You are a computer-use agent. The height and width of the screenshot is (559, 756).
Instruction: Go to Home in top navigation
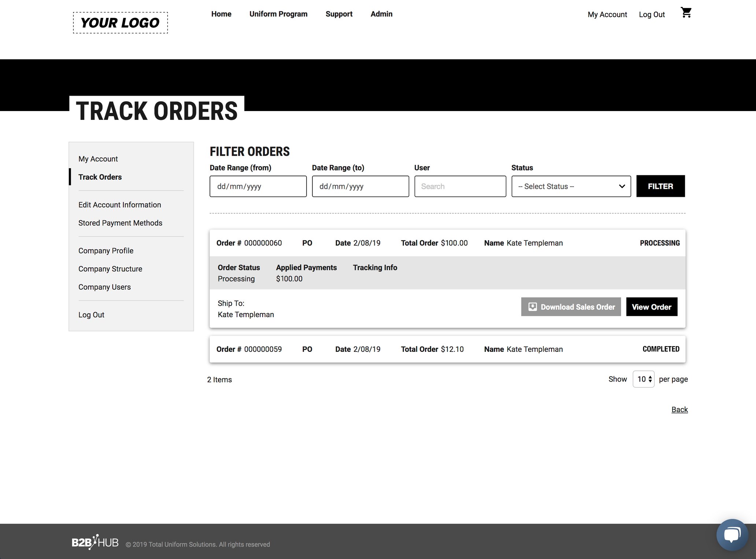[221, 14]
